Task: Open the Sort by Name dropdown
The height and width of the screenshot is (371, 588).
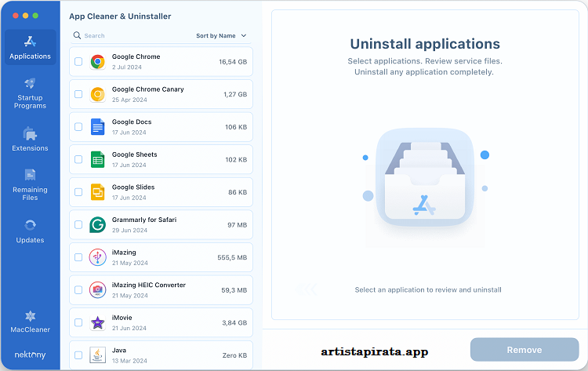Action: [x=221, y=35]
